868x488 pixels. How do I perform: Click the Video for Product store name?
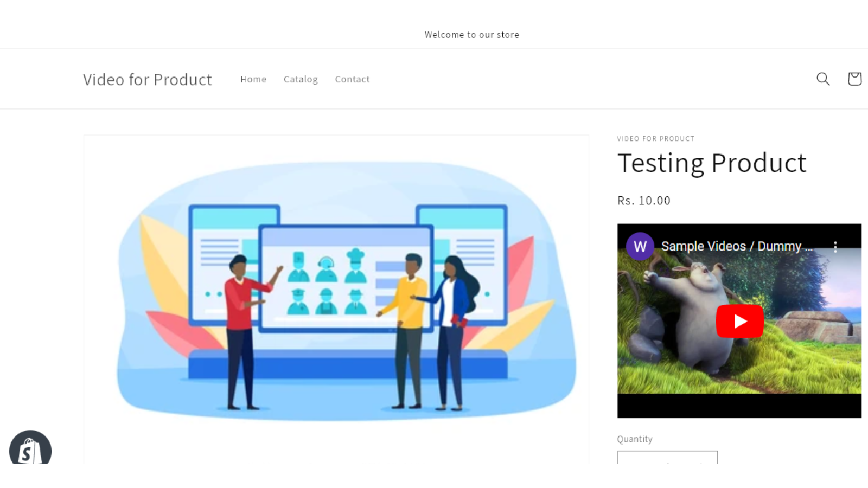click(x=147, y=79)
